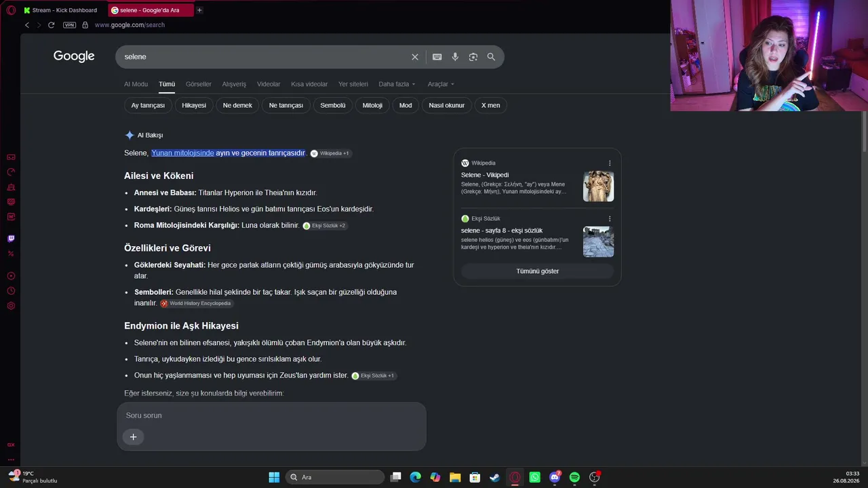Image resolution: width=868 pixels, height=488 pixels.
Task: View the Selene statue thumbnail on Wikipedia card
Action: [598, 186]
